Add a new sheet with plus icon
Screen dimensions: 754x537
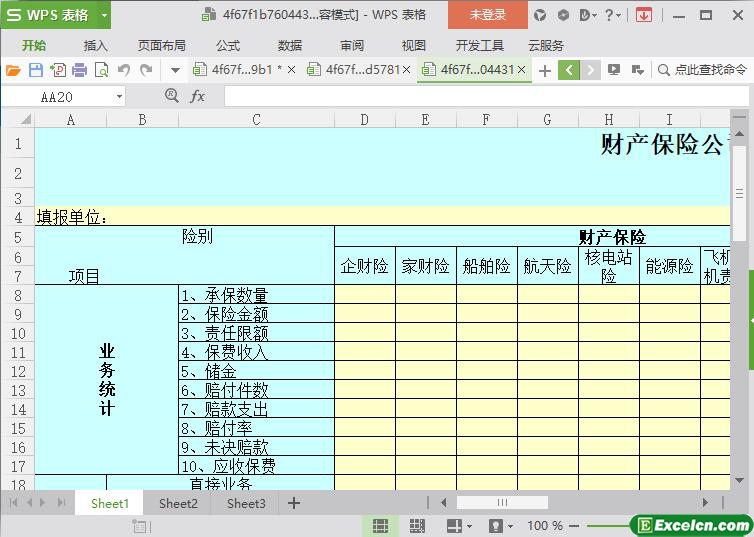click(x=294, y=503)
